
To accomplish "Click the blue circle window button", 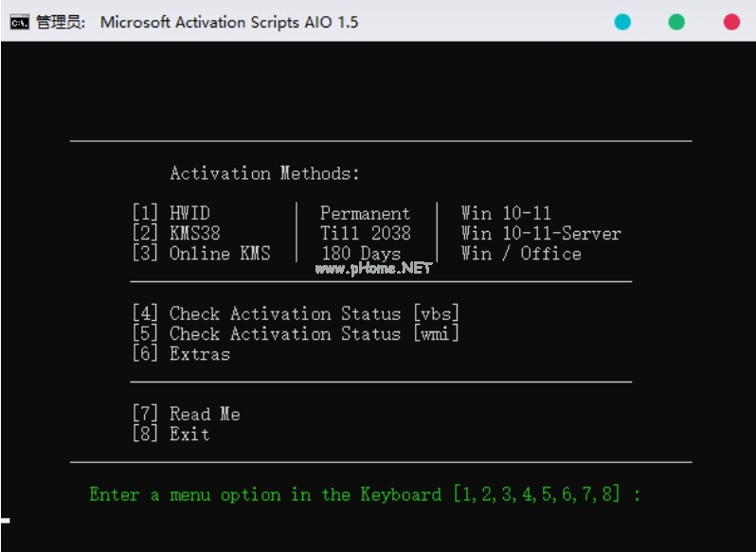I will coord(622,22).
